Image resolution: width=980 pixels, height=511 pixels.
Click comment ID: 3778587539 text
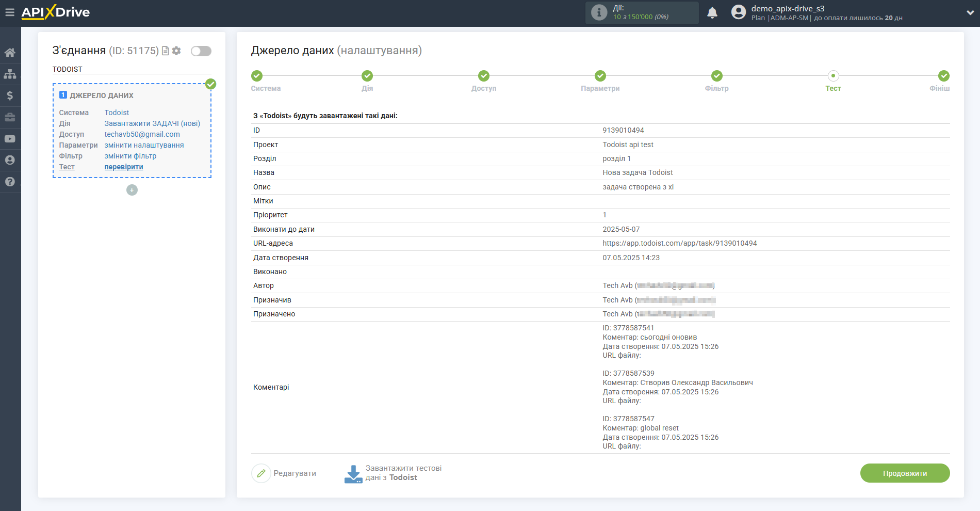(628, 373)
